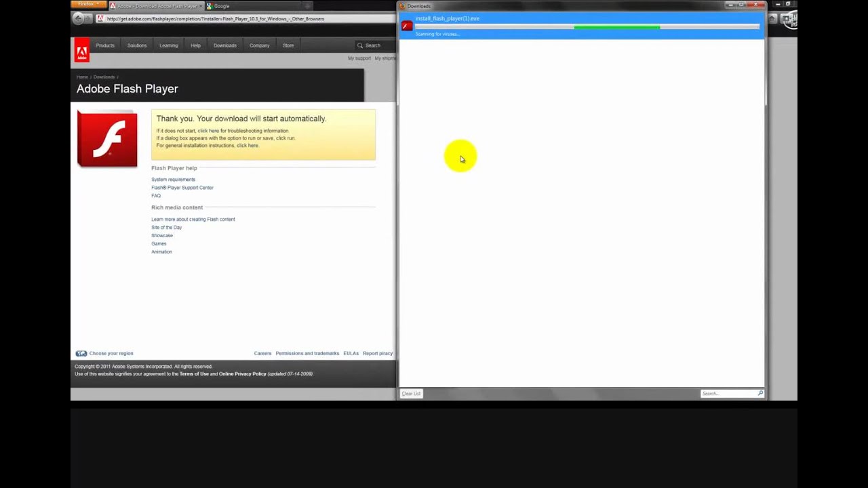Open the Learning menu on Adobe site
The image size is (868, 488).
point(168,45)
